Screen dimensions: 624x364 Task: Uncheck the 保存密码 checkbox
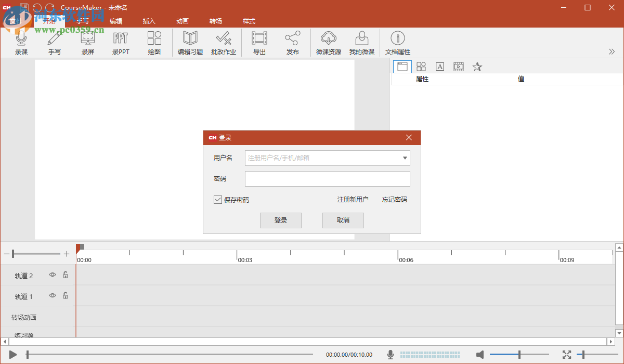[218, 199]
